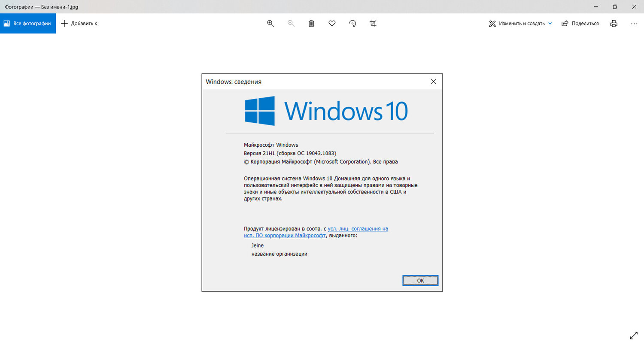
Task: Print the photo via printer icon
Action: coord(614,24)
